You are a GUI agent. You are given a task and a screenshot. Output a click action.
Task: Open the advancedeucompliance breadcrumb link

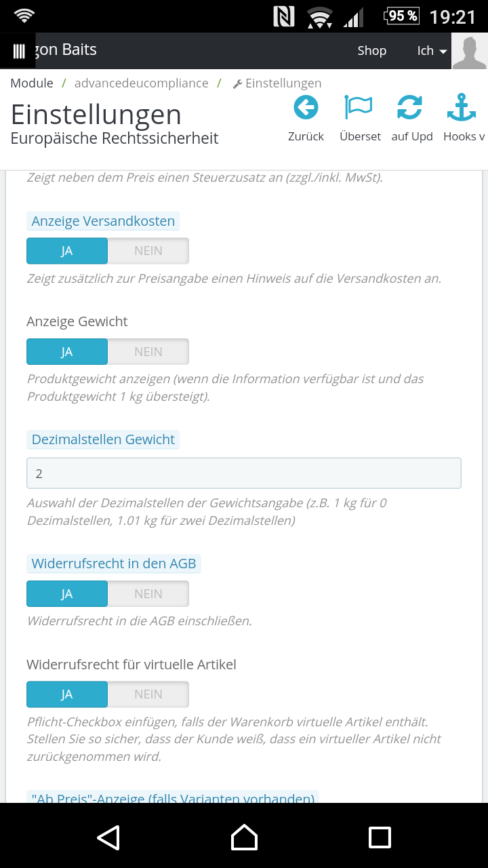(x=141, y=83)
